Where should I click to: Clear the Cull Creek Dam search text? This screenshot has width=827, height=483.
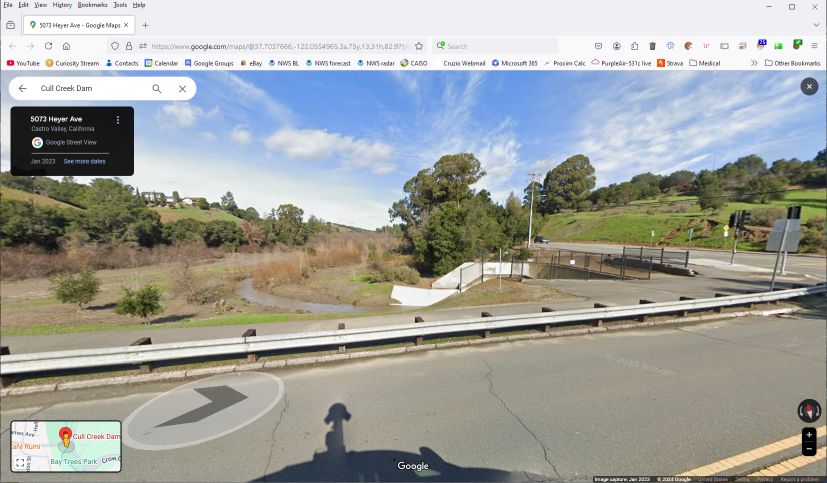[x=182, y=89]
